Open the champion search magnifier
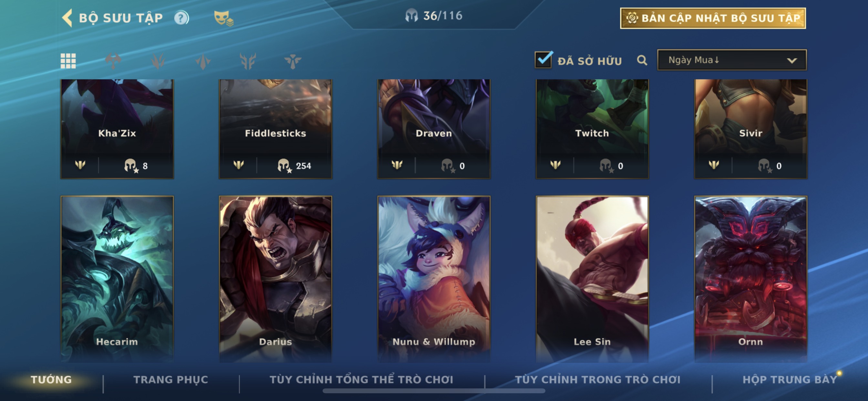 click(642, 60)
